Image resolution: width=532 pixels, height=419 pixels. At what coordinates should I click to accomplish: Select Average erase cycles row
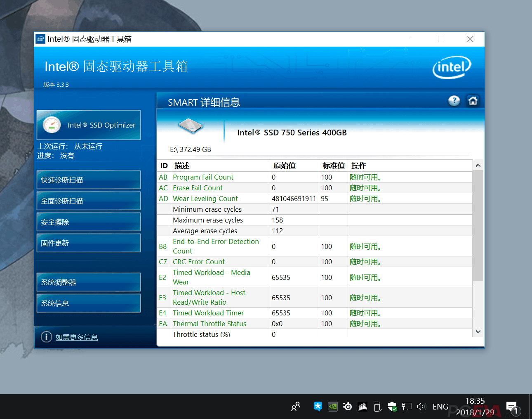click(315, 231)
